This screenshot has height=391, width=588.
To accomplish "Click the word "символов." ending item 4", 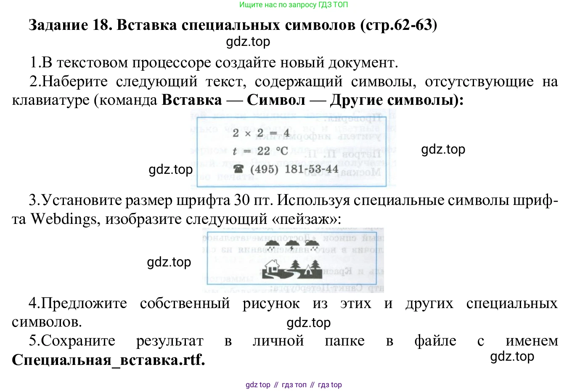I will (47, 322).
